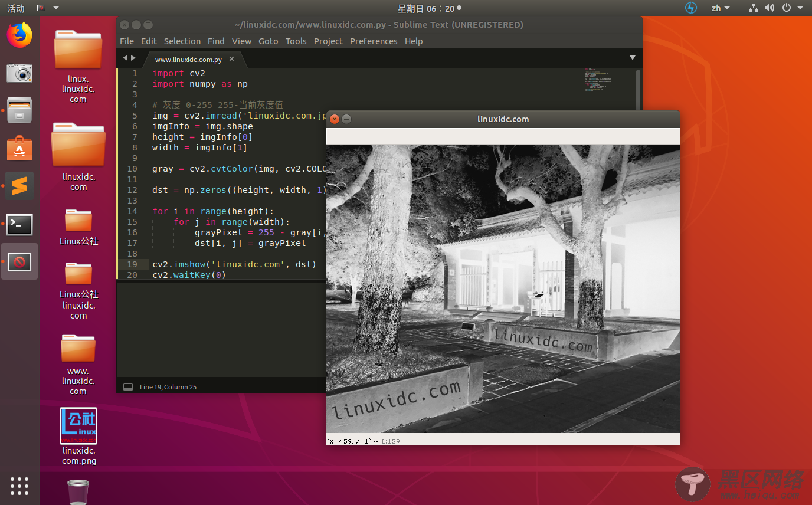Open the Goto menu
812x505 pixels.
pos(269,41)
